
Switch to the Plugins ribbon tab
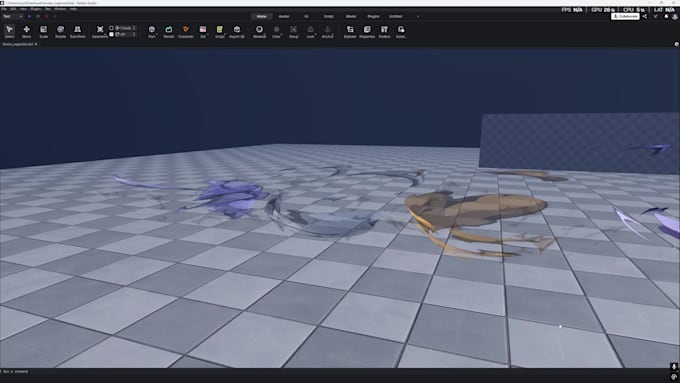tap(373, 16)
